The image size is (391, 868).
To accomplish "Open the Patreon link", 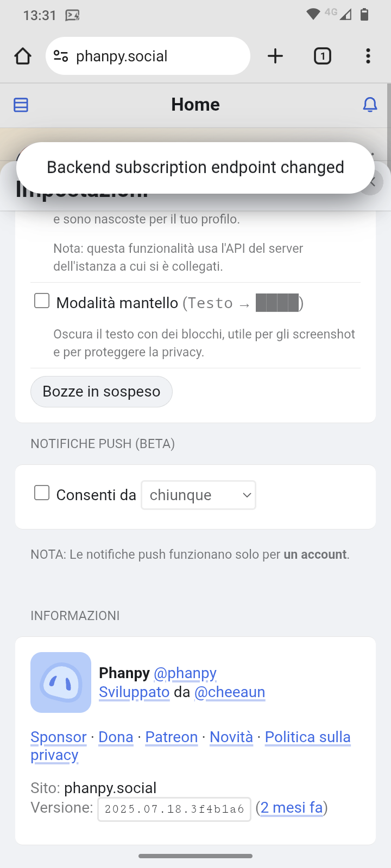I will [172, 737].
